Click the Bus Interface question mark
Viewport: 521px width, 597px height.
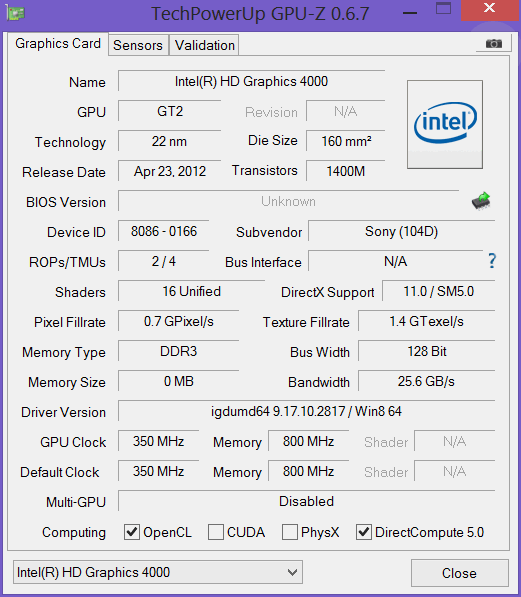click(x=492, y=261)
